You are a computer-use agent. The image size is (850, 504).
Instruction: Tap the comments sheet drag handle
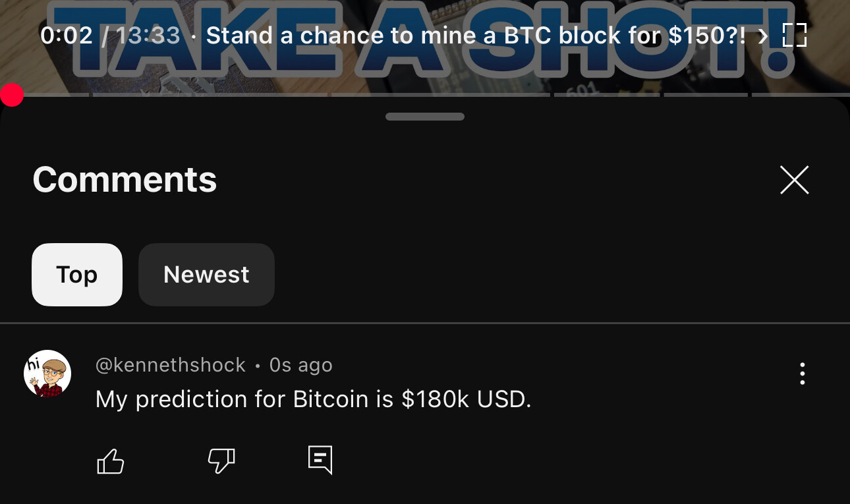pyautogui.click(x=425, y=117)
